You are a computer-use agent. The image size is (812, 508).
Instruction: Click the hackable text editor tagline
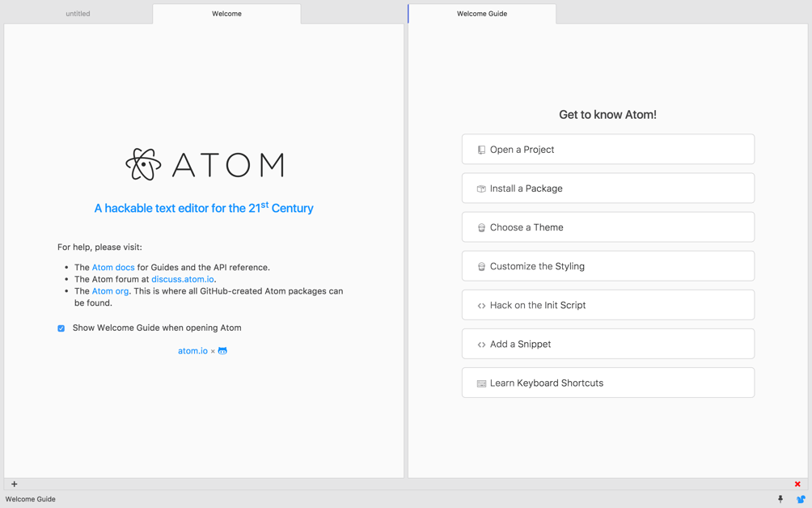click(x=204, y=208)
